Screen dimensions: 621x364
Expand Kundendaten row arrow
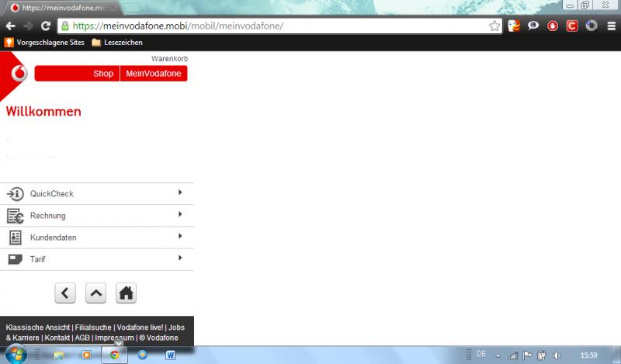coord(180,236)
